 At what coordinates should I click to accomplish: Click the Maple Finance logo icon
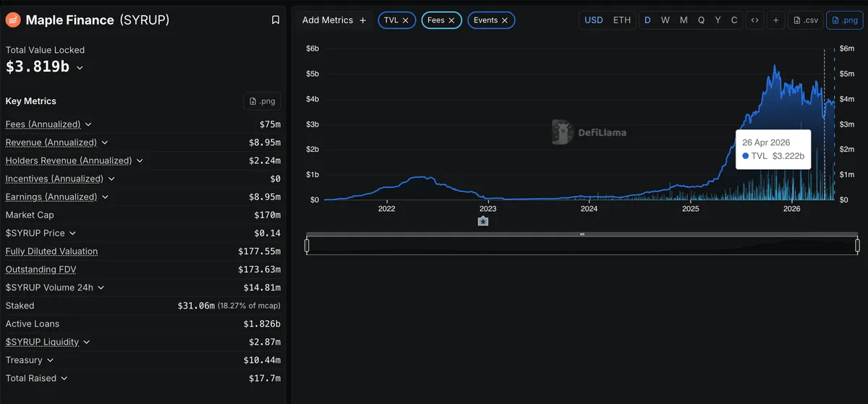(x=13, y=20)
